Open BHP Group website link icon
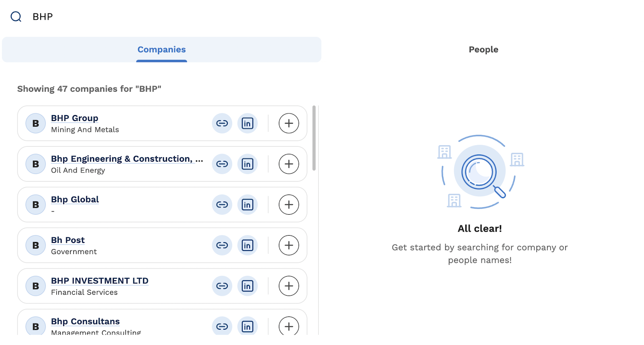644x345 pixels. tap(222, 123)
